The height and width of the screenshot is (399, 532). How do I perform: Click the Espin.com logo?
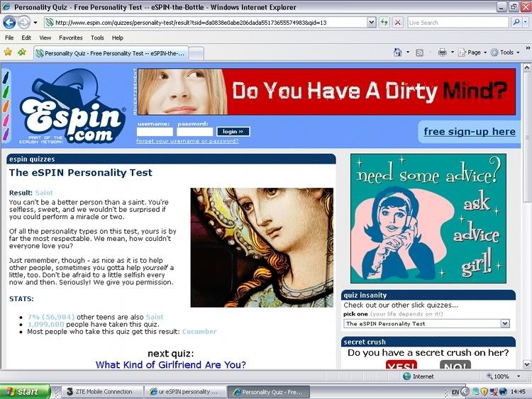tap(72, 107)
